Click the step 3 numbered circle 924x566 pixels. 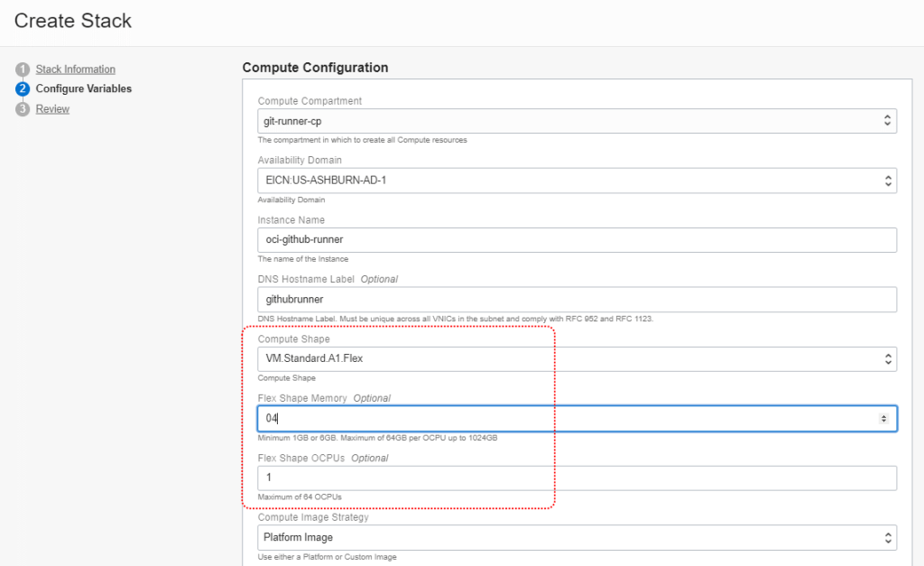click(x=23, y=109)
